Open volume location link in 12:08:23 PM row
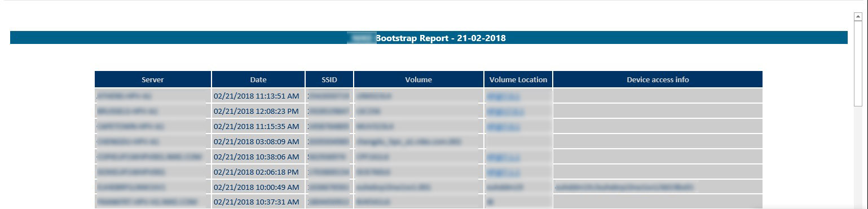Image resolution: width=868 pixels, height=209 pixels. (505, 112)
